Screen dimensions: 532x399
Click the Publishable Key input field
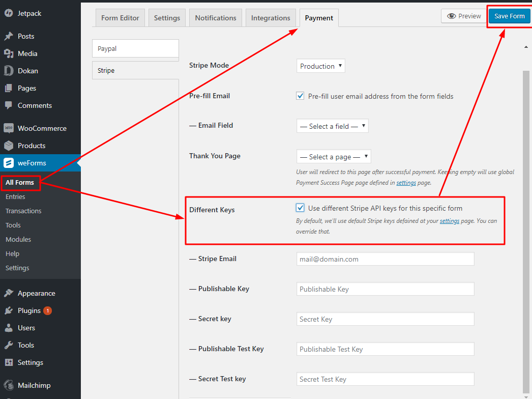click(x=385, y=289)
